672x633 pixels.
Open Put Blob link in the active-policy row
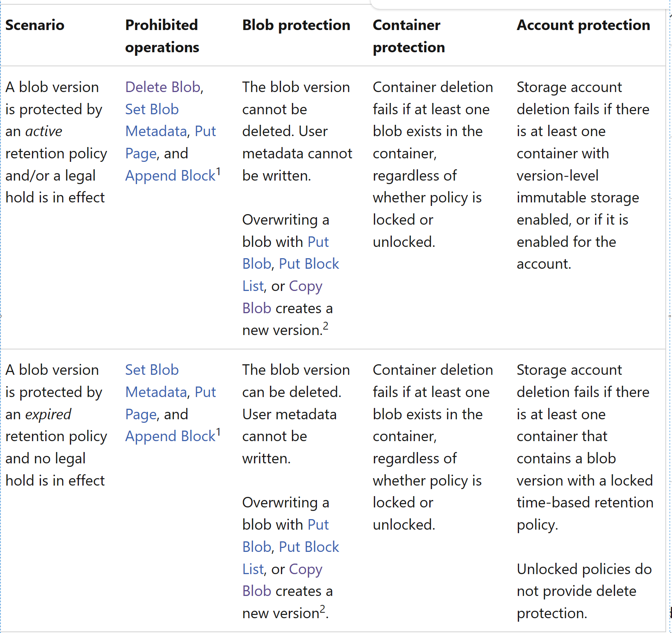click(x=318, y=242)
